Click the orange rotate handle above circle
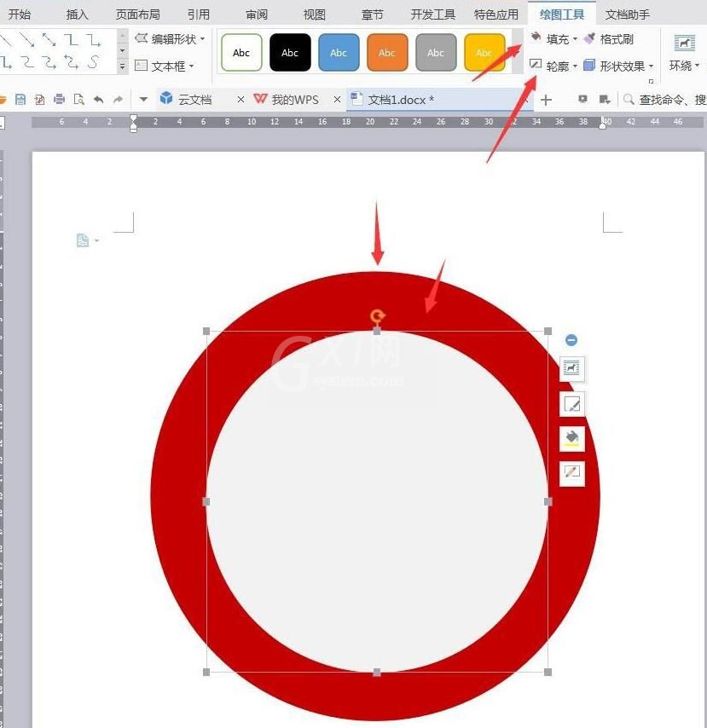The height and width of the screenshot is (728, 707). pos(377,316)
